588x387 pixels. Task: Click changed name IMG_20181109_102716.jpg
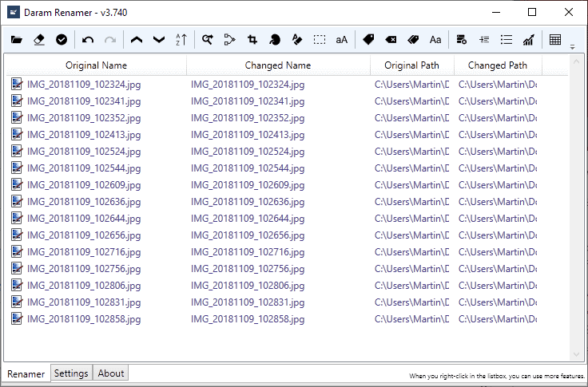point(248,252)
